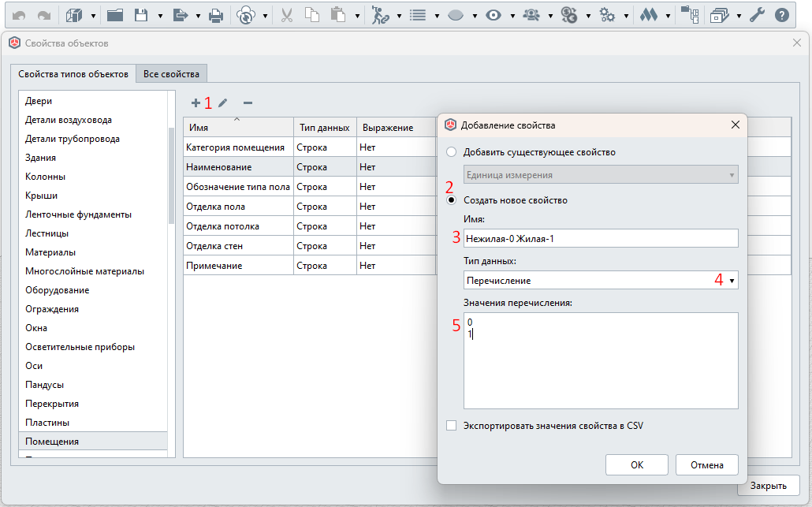Select 'Окна' in object types list
Viewport: 812px width, 507px height.
click(x=93, y=328)
